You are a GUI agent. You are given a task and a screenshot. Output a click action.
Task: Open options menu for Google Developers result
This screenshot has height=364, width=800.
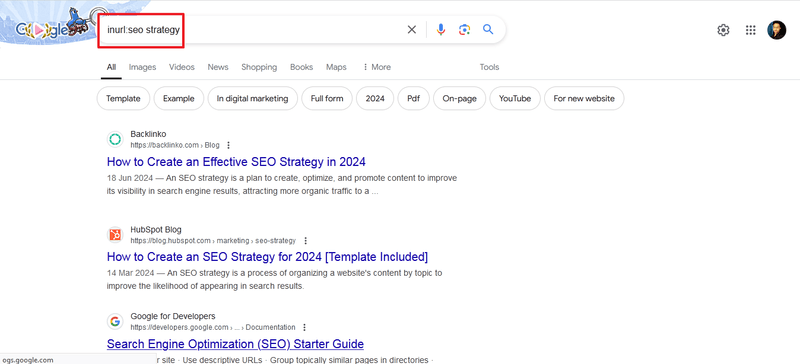pos(305,327)
